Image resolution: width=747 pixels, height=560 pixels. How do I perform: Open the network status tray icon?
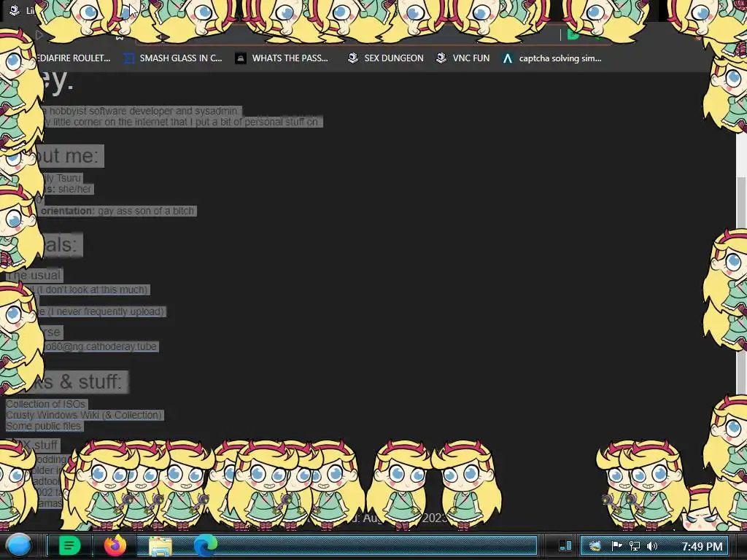pyautogui.click(x=635, y=545)
